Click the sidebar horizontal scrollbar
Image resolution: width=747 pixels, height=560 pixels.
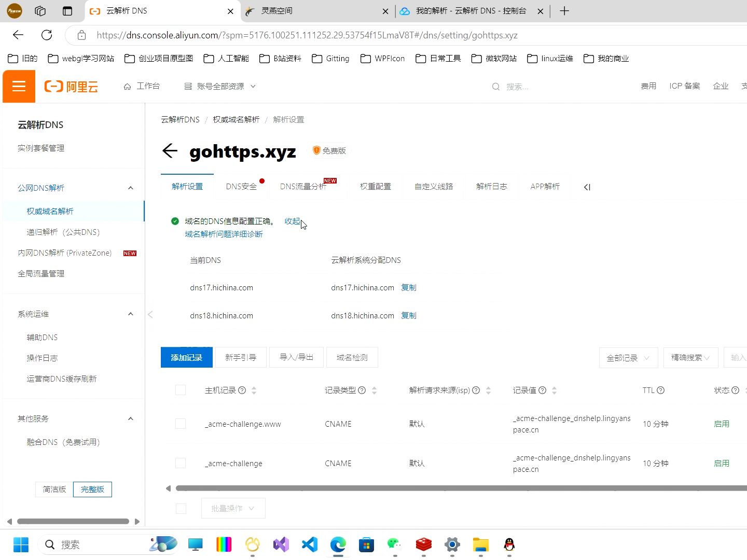tap(73, 521)
